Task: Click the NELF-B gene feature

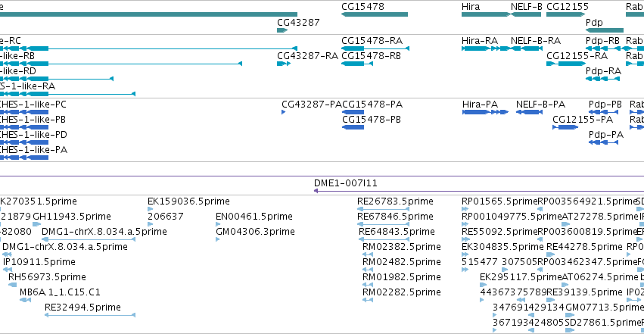Action: click(x=526, y=14)
